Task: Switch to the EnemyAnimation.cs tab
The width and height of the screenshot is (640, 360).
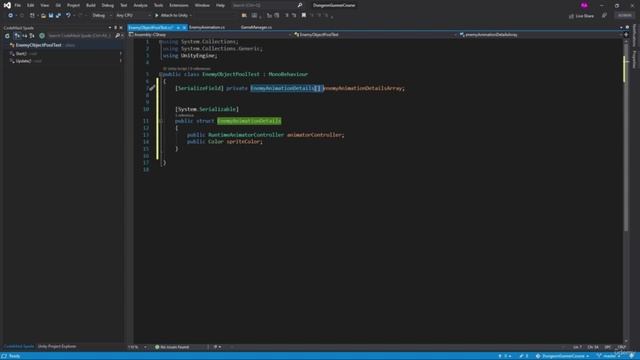Action: click(x=207, y=27)
